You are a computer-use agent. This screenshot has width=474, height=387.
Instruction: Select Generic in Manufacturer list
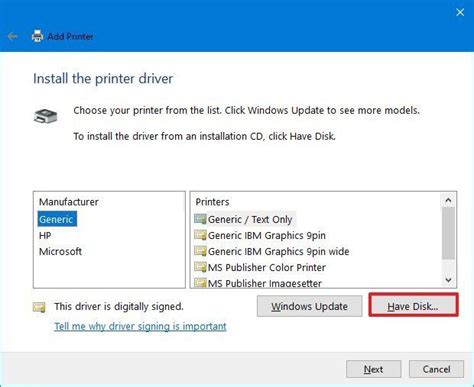[56, 219]
